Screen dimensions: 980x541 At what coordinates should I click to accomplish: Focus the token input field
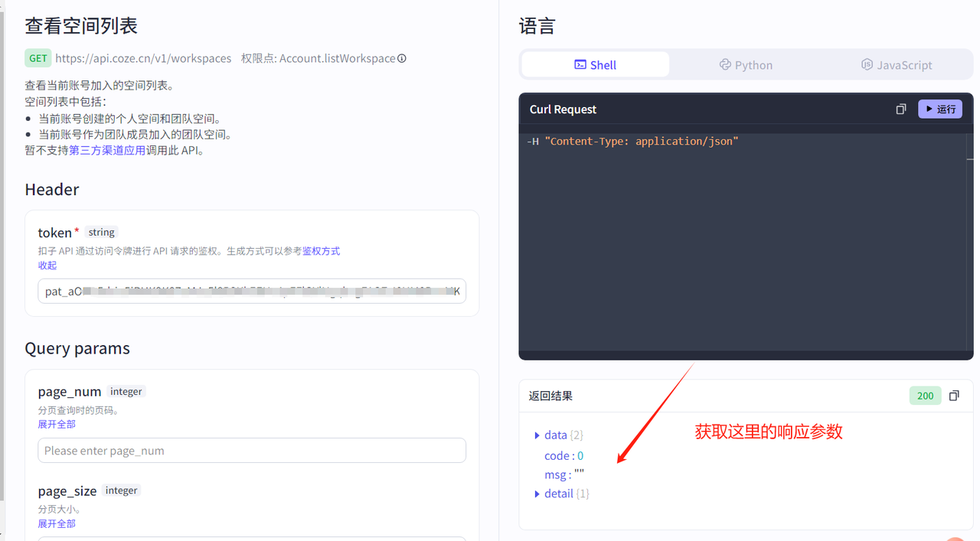[252, 291]
